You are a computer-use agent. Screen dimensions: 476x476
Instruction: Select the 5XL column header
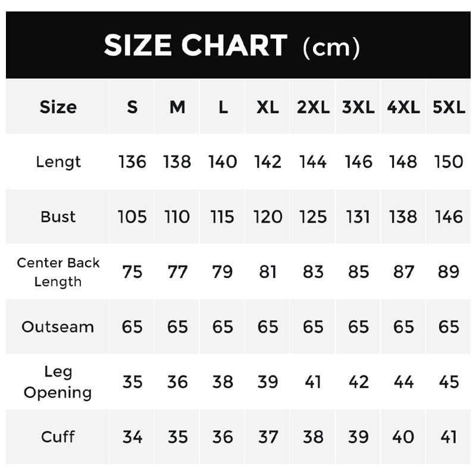coord(449,107)
